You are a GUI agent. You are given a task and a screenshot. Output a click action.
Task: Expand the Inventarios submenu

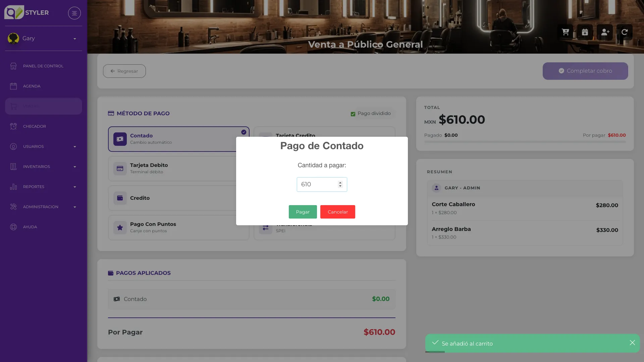(x=44, y=167)
